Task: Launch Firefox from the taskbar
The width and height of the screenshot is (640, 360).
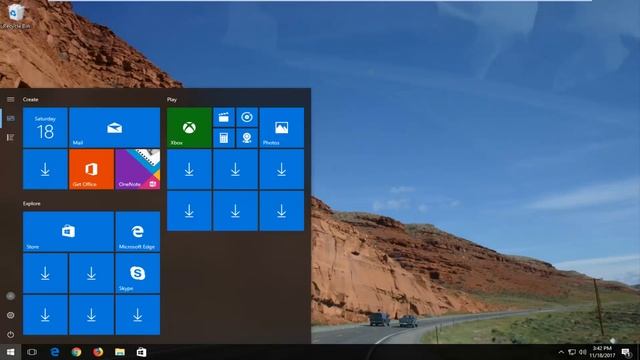Action: point(98,352)
